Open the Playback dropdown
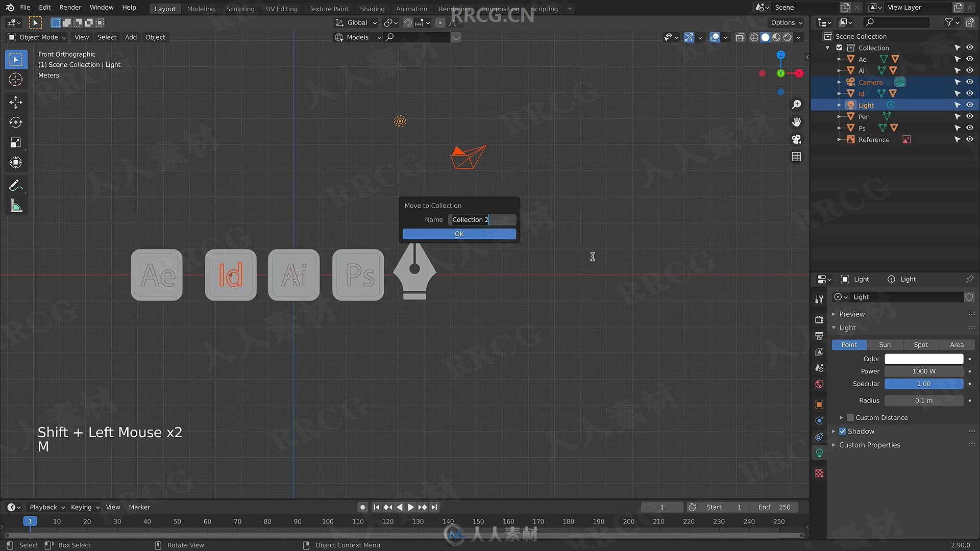The width and height of the screenshot is (980, 551). coord(47,507)
